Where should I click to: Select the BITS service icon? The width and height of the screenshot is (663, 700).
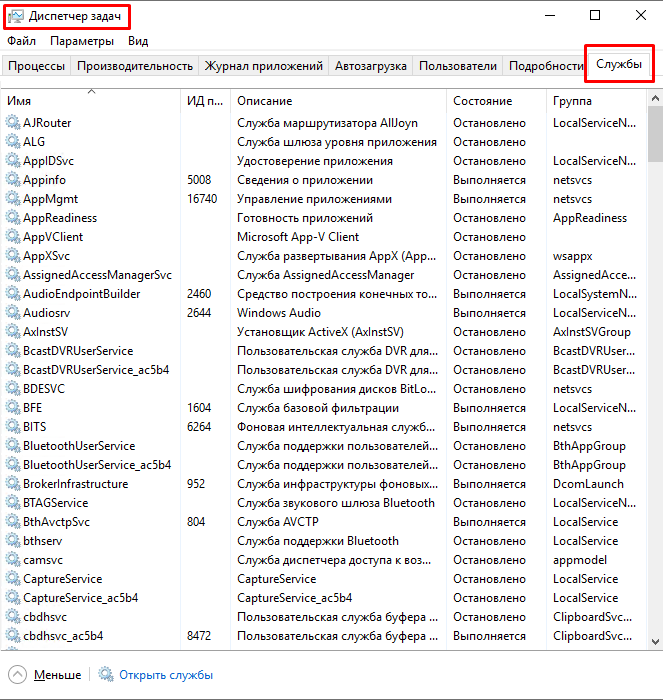click(x=13, y=427)
